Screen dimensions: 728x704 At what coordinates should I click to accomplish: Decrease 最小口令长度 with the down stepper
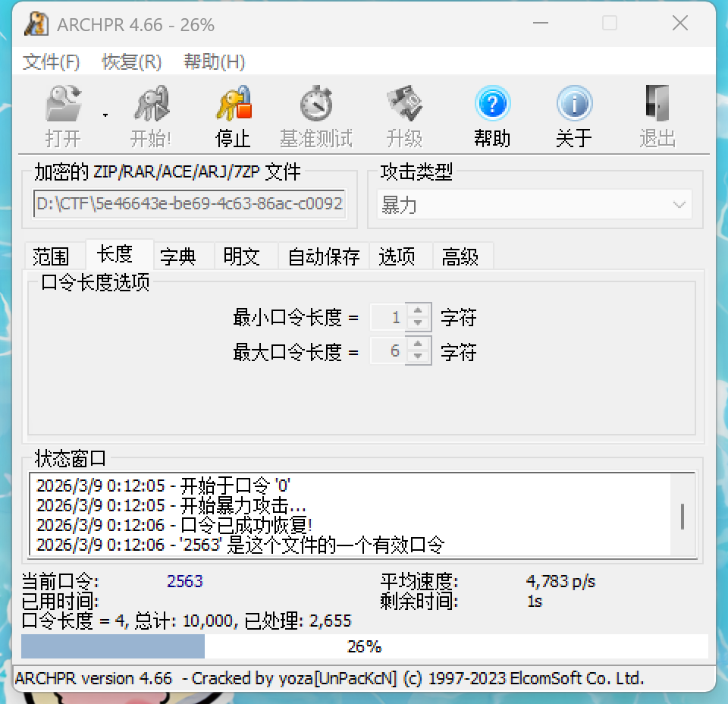pos(419,322)
